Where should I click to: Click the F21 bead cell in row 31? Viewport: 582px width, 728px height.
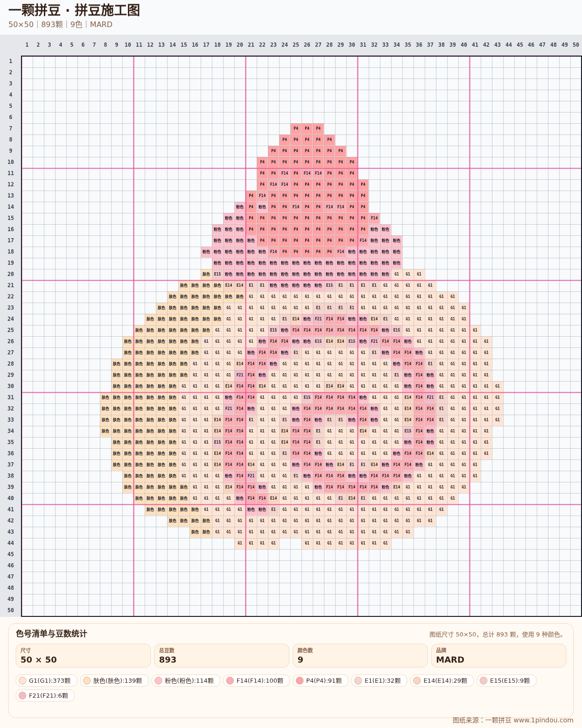pos(430,397)
